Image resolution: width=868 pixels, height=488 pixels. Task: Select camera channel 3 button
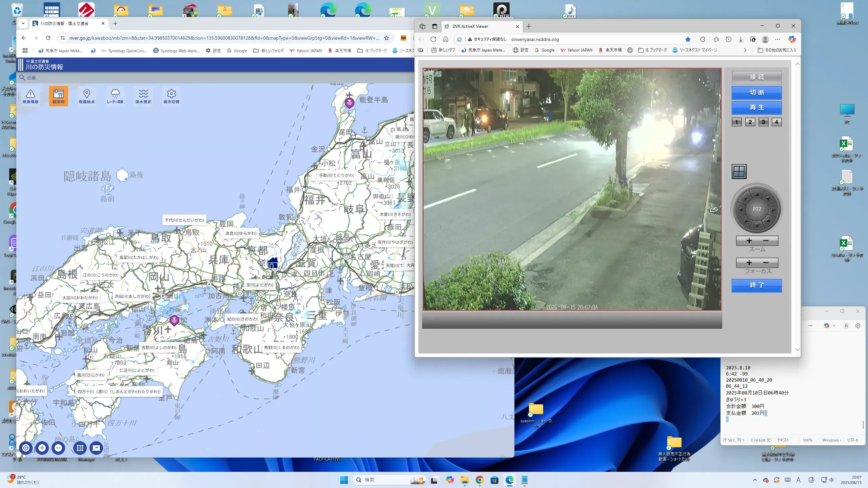pyautogui.click(x=763, y=122)
